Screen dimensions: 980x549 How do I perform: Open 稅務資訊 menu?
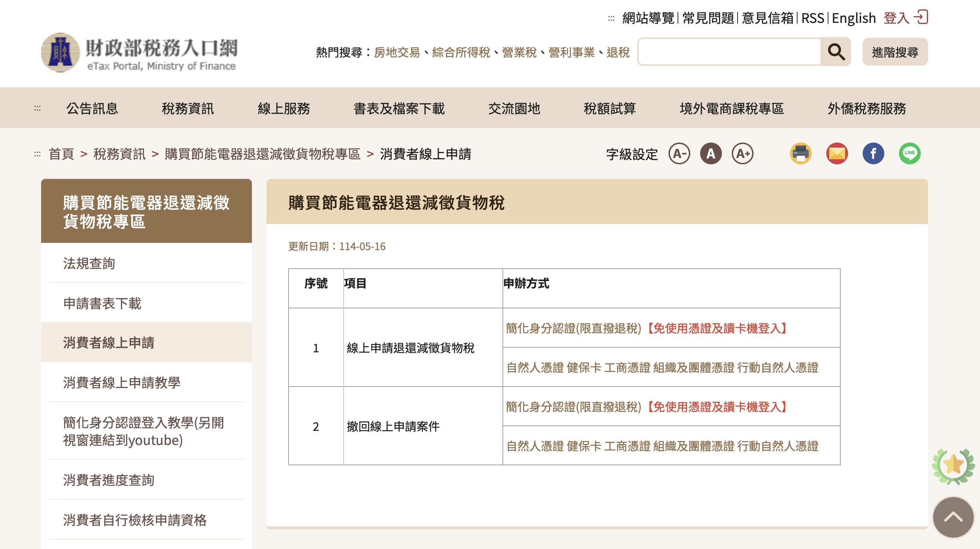188,108
